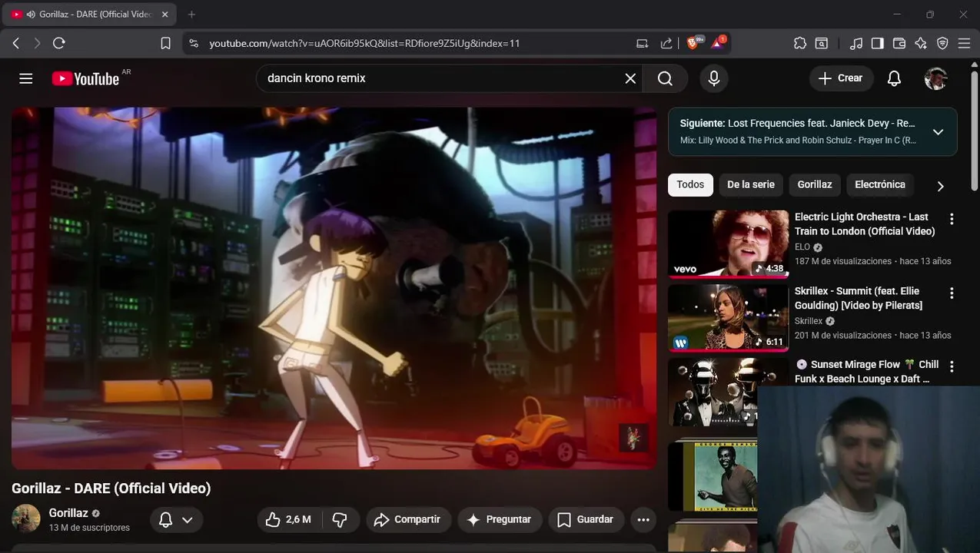Like the video (2,6 M)
This screenshot has height=553, width=980.
(289, 520)
